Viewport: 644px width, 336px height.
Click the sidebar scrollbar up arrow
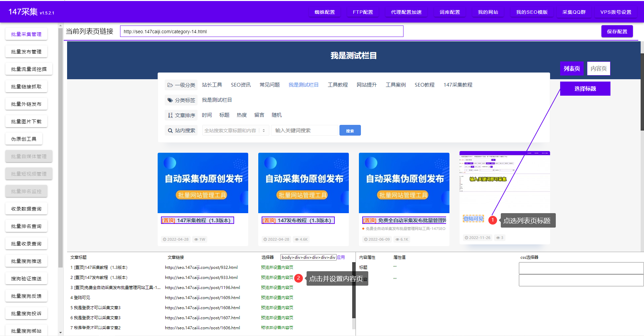pos(60,26)
